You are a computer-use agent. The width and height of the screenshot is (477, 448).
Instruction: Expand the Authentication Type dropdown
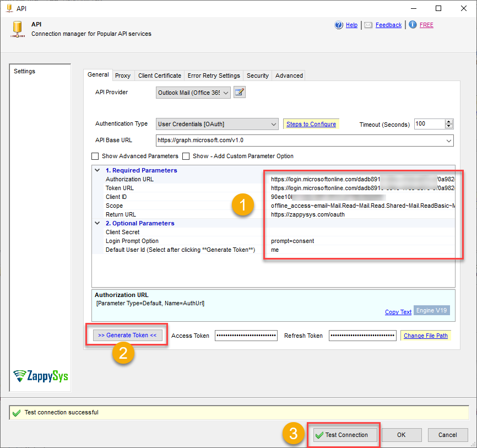tap(274, 125)
